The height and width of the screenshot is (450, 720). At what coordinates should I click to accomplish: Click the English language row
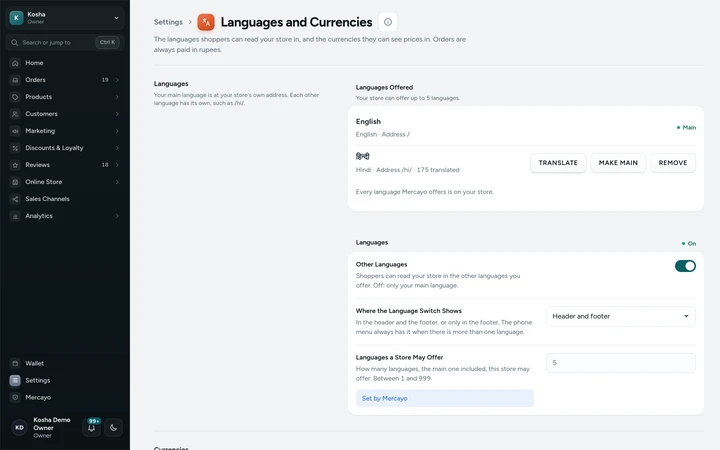tap(526, 127)
